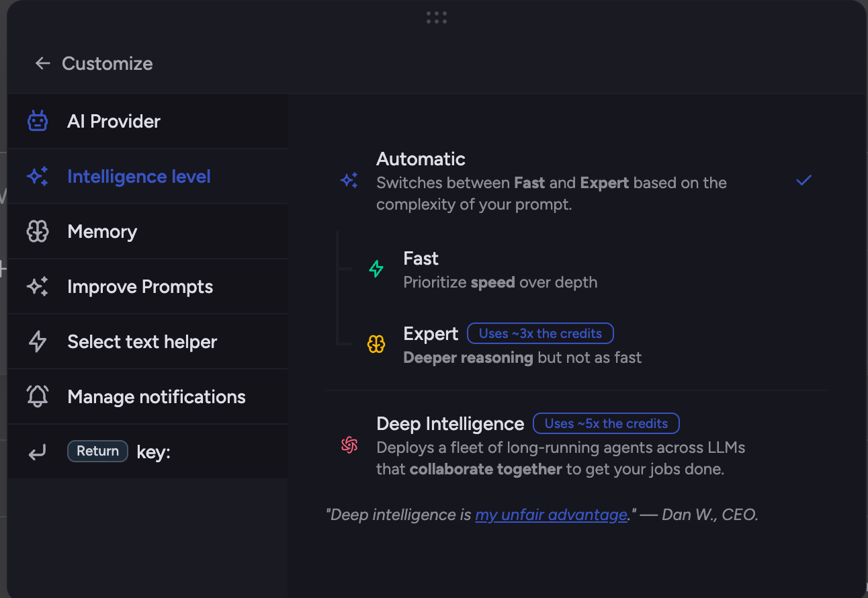
Task: Click the sparkles icon for Improve Prompts
Action: coord(38,286)
